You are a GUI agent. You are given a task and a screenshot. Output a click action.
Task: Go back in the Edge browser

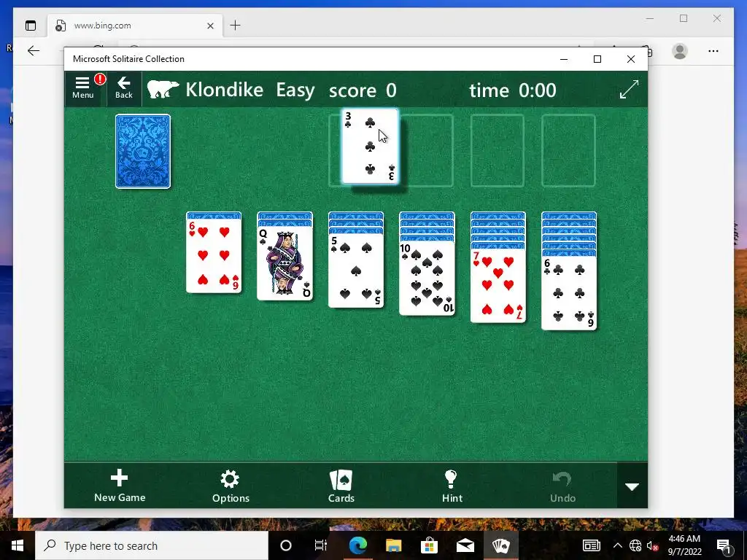(x=34, y=50)
